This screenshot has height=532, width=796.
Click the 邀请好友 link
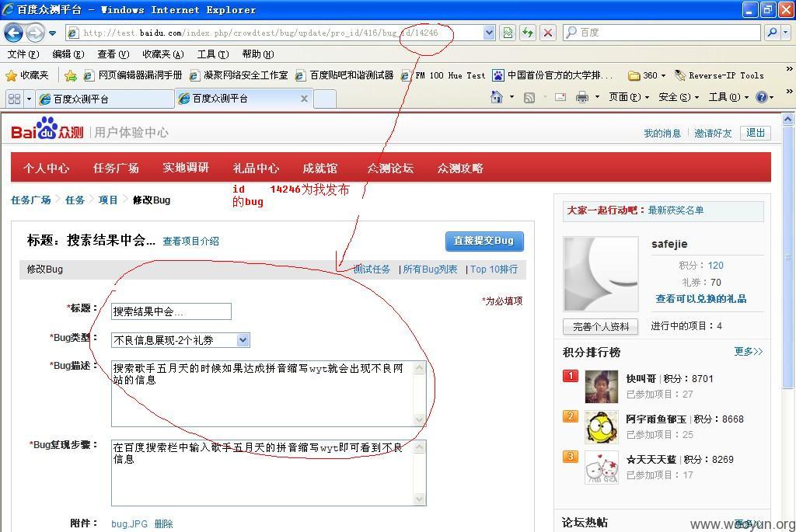point(713,133)
